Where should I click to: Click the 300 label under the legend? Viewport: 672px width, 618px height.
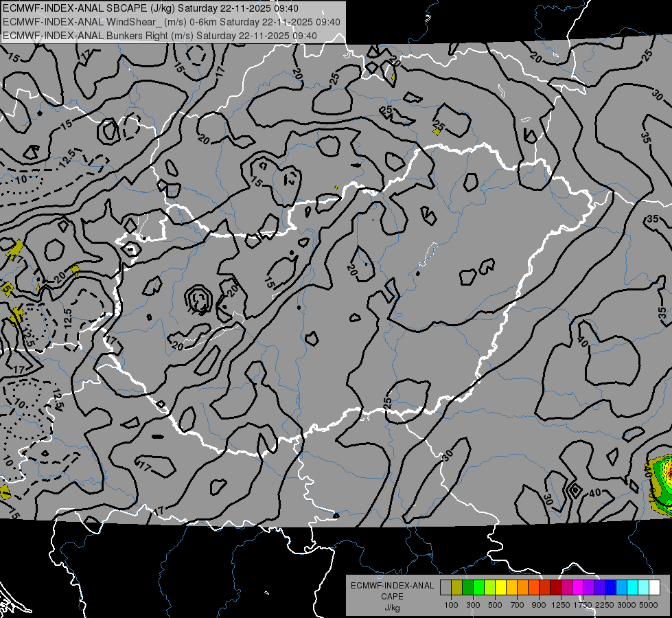pos(473,605)
